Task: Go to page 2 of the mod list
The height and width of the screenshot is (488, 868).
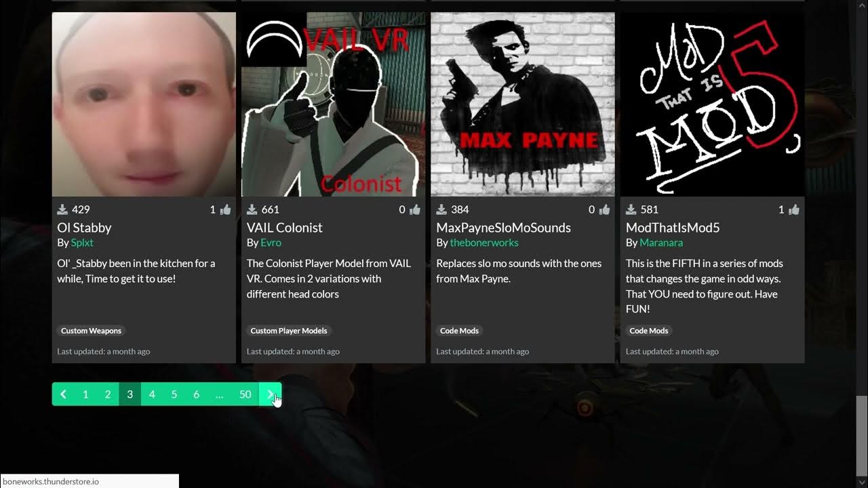Action: tap(108, 394)
